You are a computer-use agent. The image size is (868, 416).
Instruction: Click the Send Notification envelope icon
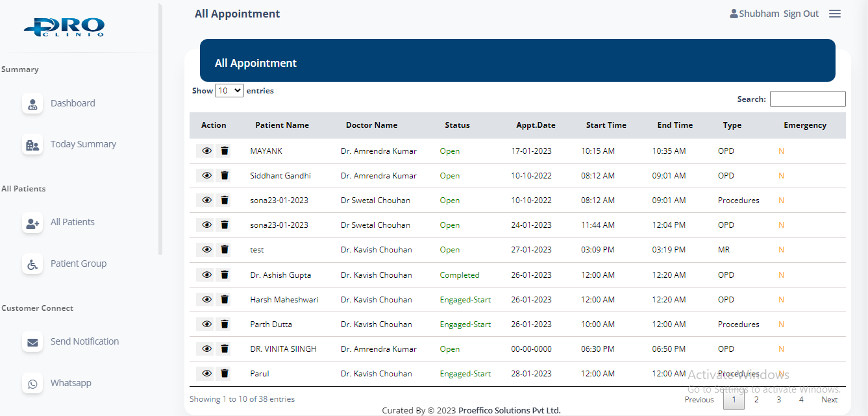(x=32, y=342)
